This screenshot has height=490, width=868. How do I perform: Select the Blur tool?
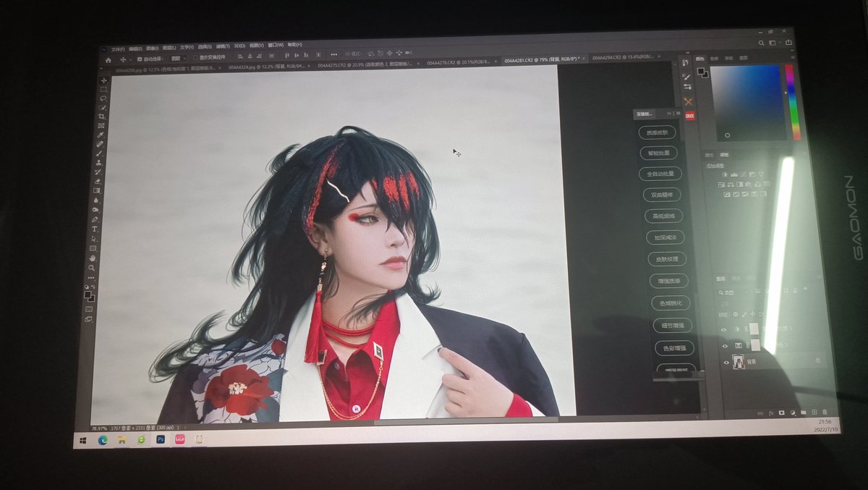96,200
